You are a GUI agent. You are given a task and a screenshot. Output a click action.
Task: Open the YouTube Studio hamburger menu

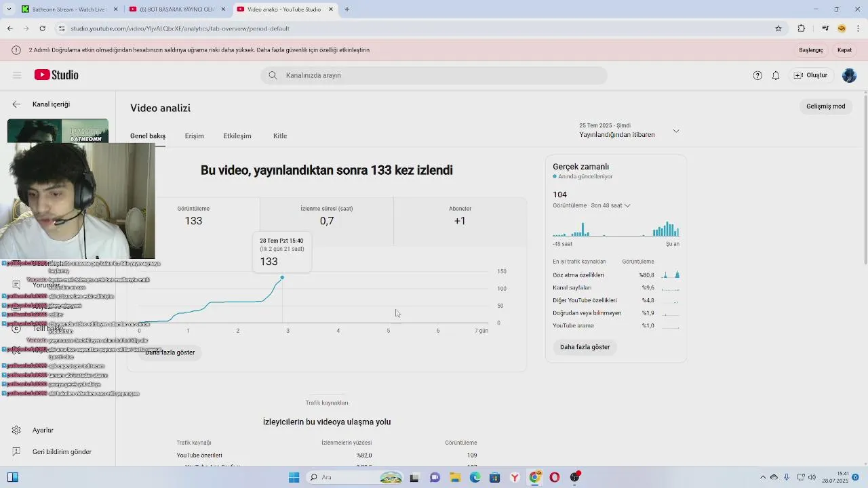point(17,75)
